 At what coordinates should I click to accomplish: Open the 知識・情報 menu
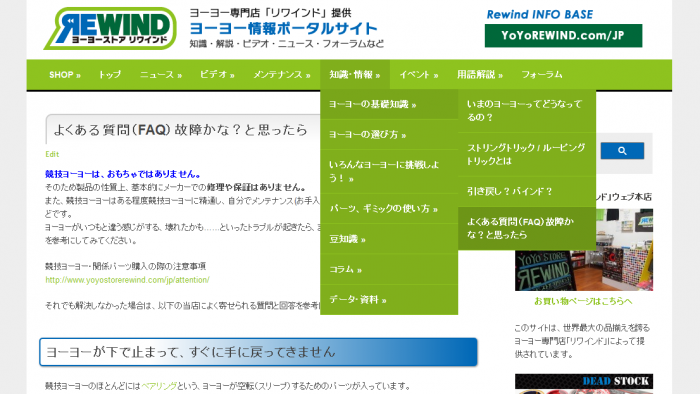[355, 75]
